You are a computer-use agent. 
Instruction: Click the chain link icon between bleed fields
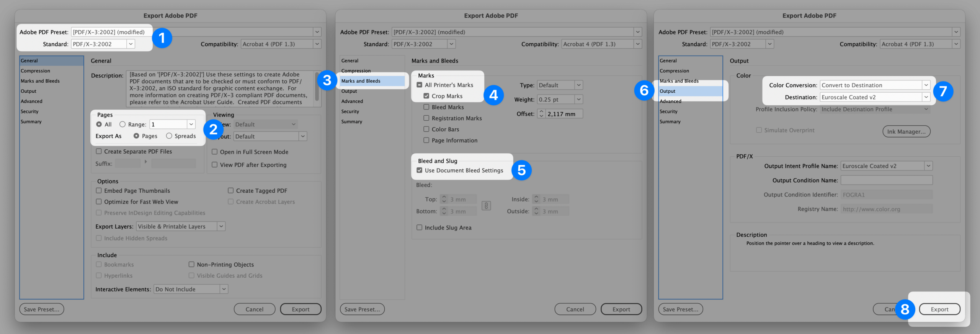point(486,206)
